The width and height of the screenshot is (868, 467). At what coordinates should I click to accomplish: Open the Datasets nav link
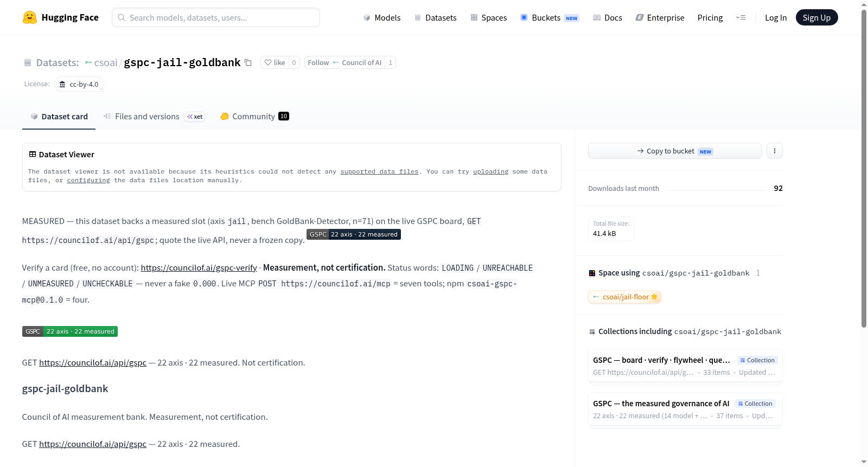pos(435,17)
